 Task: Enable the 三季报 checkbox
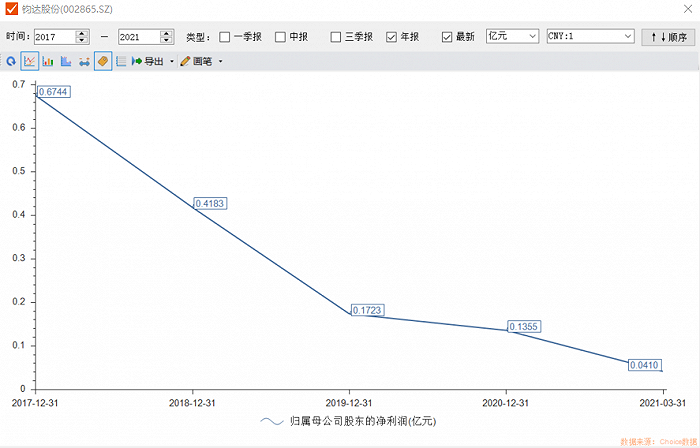pos(336,37)
